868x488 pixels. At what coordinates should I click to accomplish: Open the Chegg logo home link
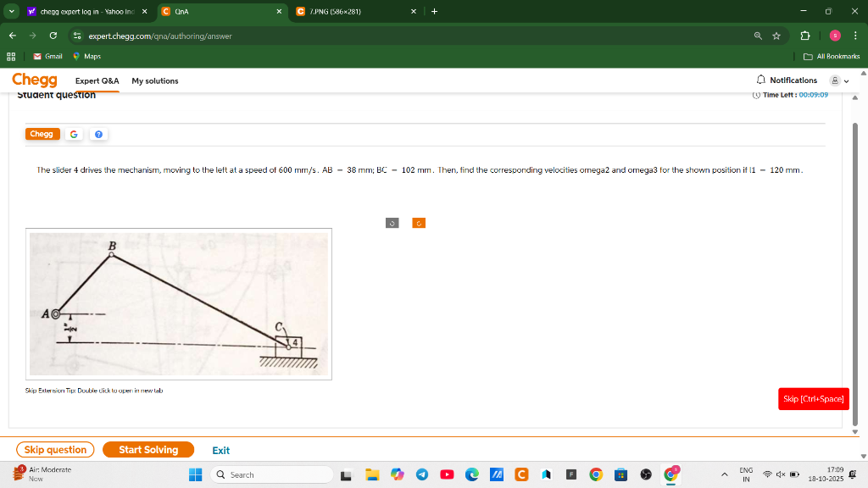click(x=34, y=80)
